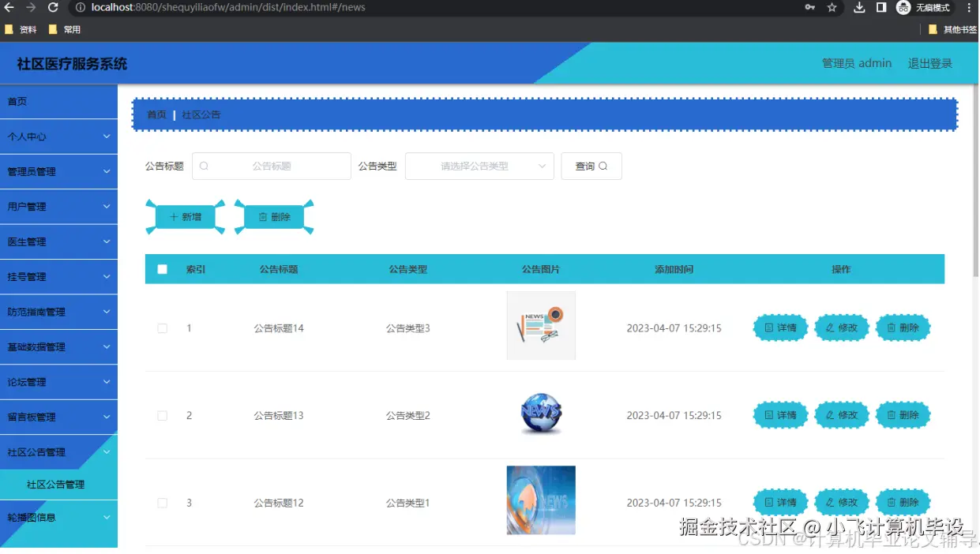The image size is (980, 554).
Task: Edit 公告标题13 with 修改 button
Action: coord(842,415)
